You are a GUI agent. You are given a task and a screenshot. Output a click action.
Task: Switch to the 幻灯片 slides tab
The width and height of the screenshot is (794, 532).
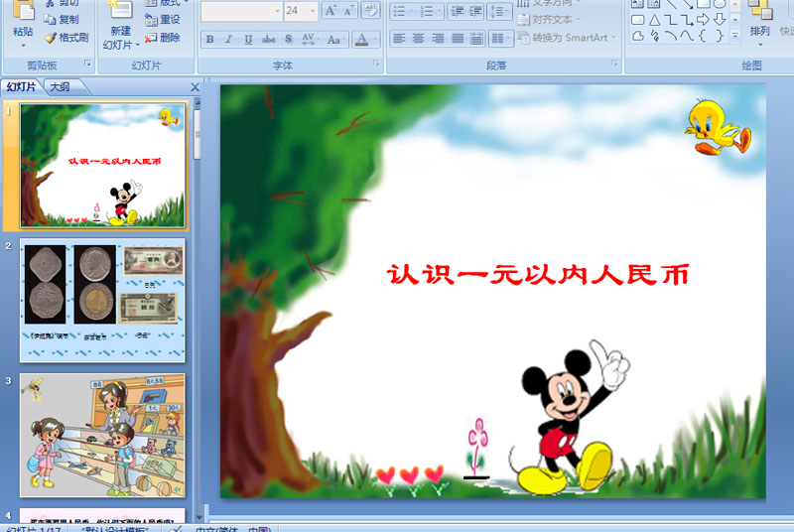(x=21, y=87)
